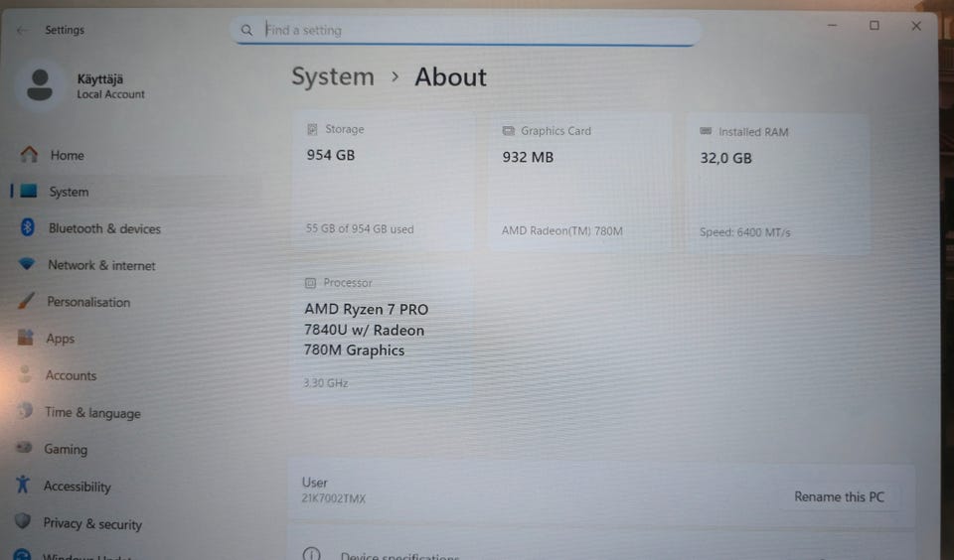This screenshot has width=954, height=560.
Task: Click the 3.30 GHz text
Action: click(x=326, y=383)
